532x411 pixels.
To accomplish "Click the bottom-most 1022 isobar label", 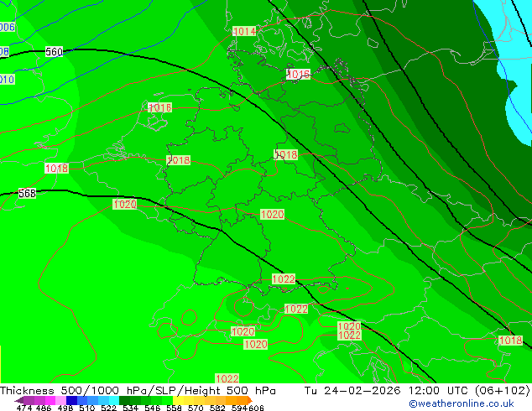I will click(x=227, y=378).
